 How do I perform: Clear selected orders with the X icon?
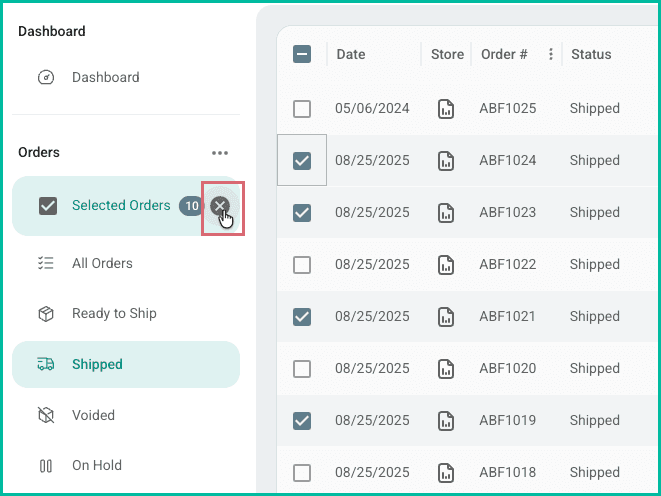(x=220, y=206)
